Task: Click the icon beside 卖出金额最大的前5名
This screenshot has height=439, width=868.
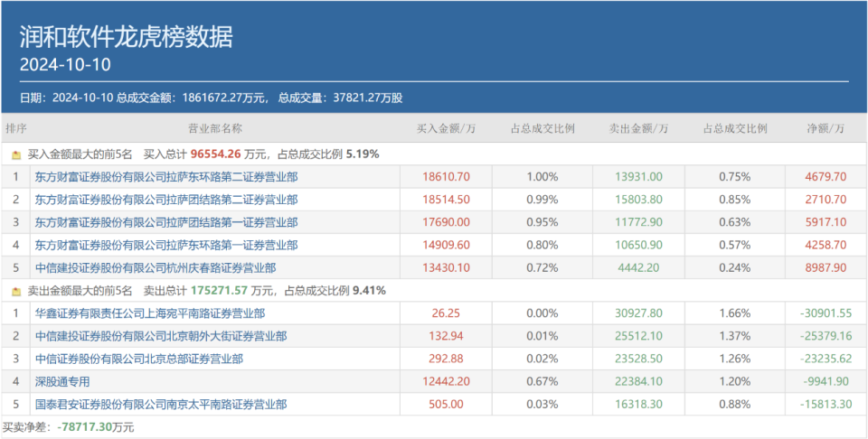Action: point(16,291)
